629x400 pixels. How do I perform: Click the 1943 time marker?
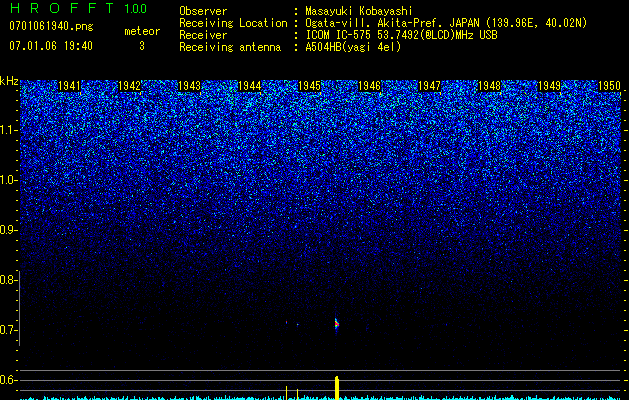point(189,86)
